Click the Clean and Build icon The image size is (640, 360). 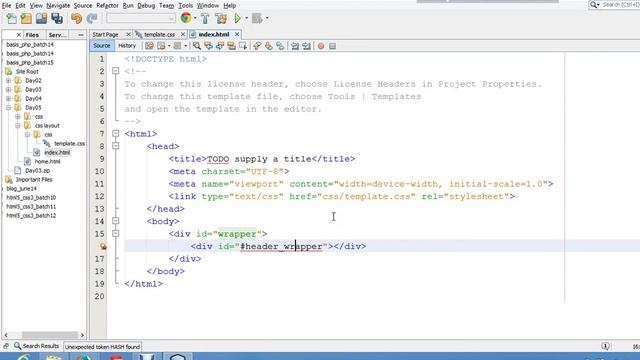pyautogui.click(x=221, y=18)
